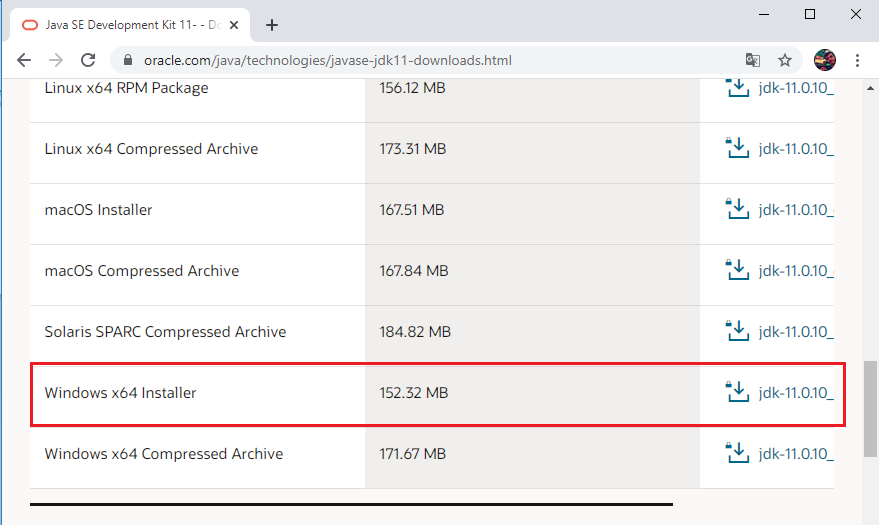Click download icon for Linux x64 RPM Package

tap(737, 88)
